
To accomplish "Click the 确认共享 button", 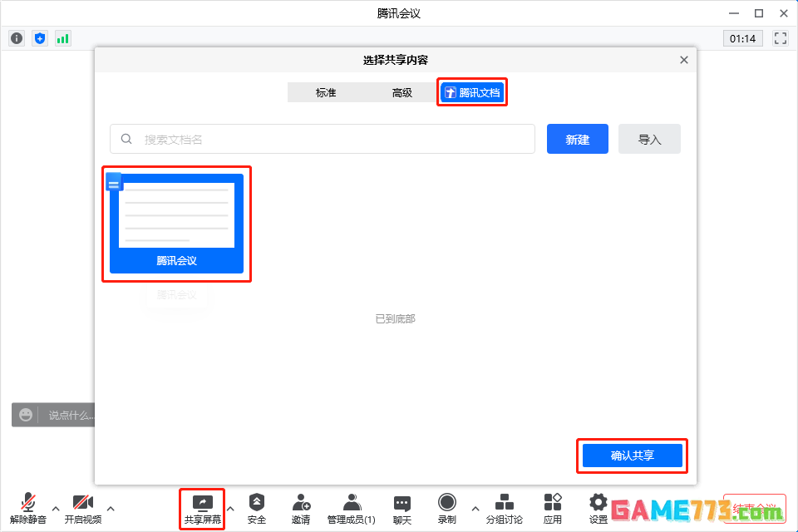I will click(633, 456).
